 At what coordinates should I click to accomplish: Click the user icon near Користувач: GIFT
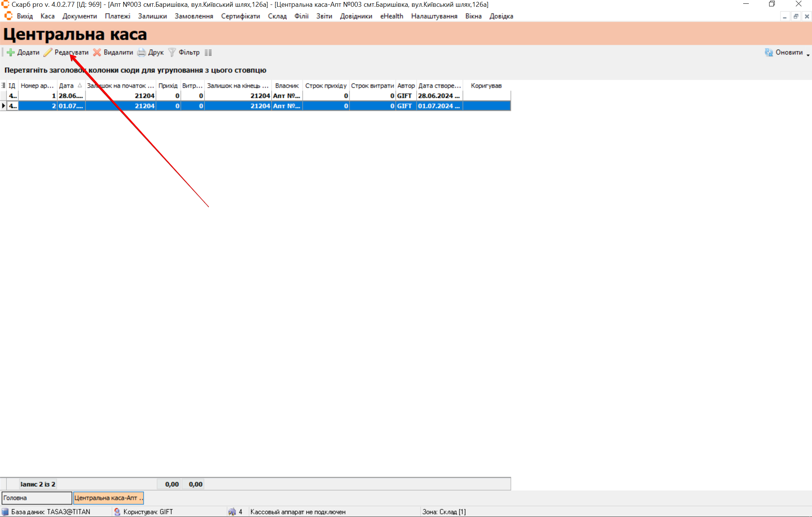point(117,512)
